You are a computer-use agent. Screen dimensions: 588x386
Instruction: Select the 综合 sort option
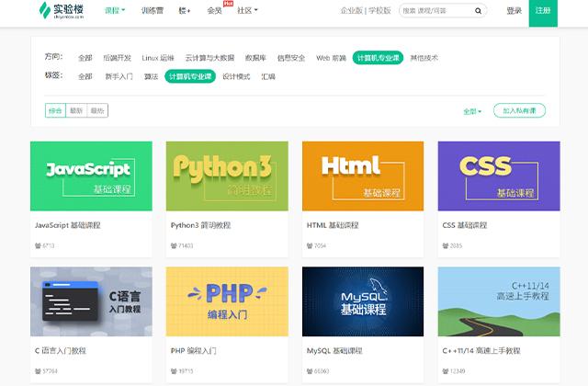pos(55,110)
